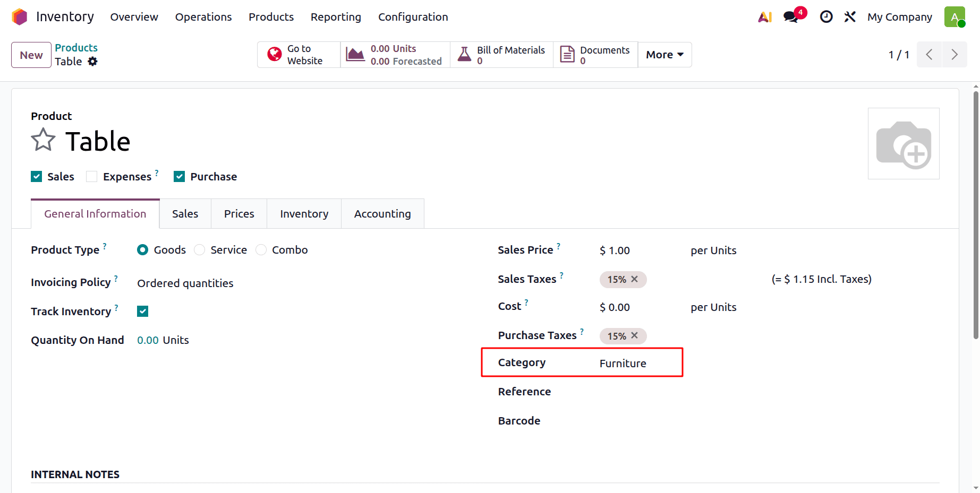This screenshot has width=980, height=493.
Task: Click the vertical page scrollbar
Action: [x=976, y=215]
